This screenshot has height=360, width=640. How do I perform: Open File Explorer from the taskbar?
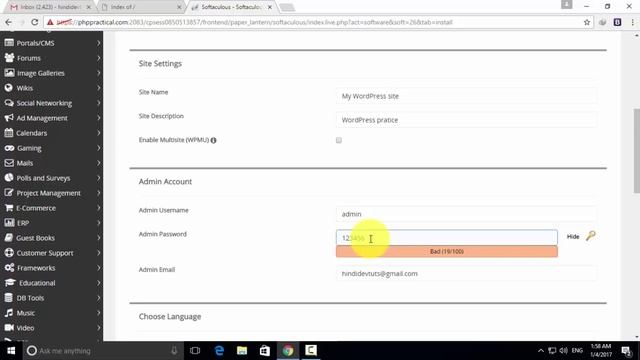pyautogui.click(x=242, y=351)
